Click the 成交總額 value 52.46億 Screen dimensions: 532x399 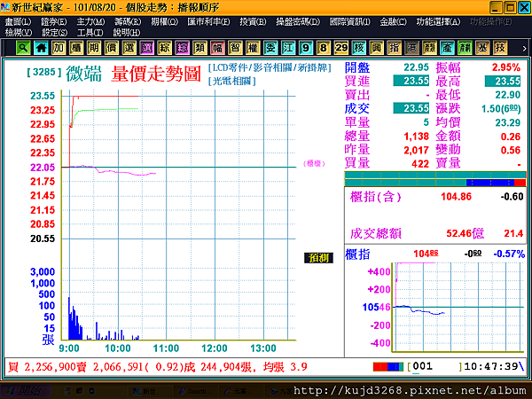[x=465, y=233]
